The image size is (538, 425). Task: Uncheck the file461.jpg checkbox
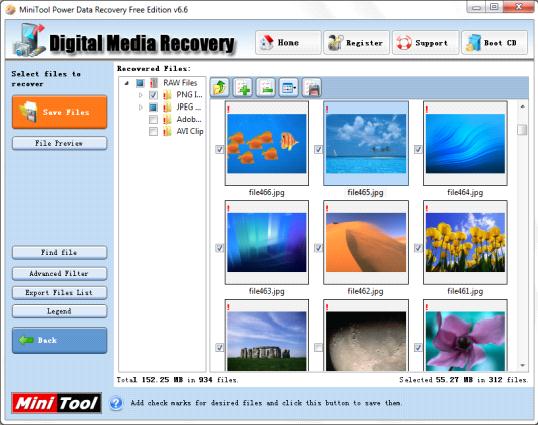tap(418, 248)
